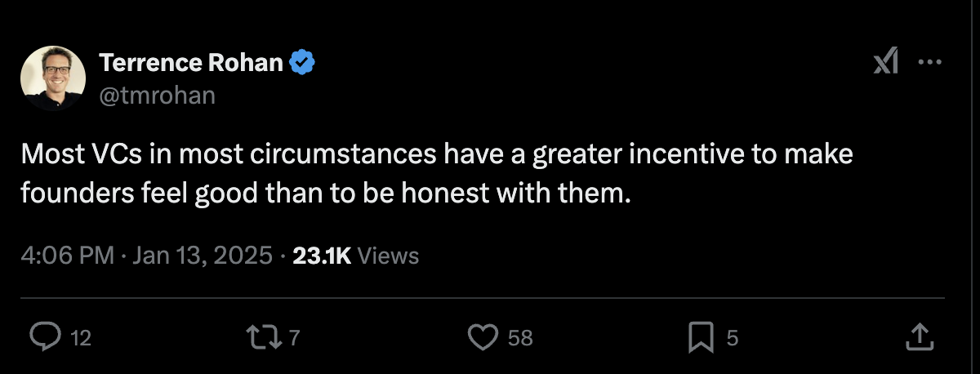Toggle the bookmark icon

[701, 336]
